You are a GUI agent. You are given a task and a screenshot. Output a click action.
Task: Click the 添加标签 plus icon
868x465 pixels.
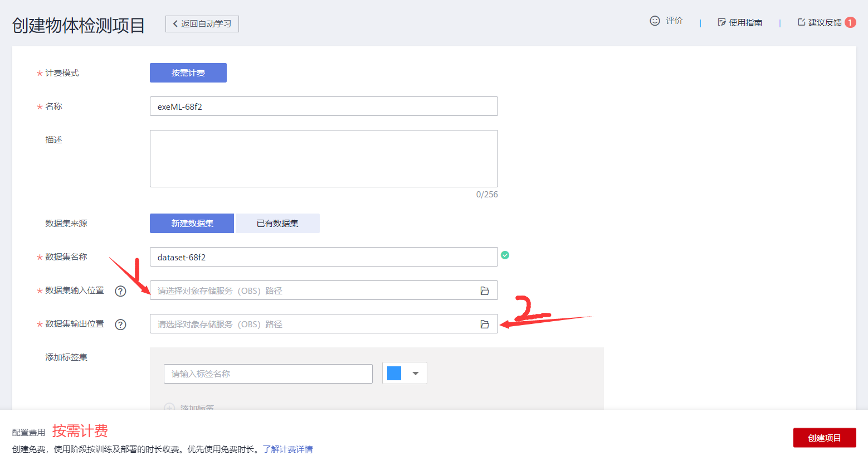(x=169, y=408)
